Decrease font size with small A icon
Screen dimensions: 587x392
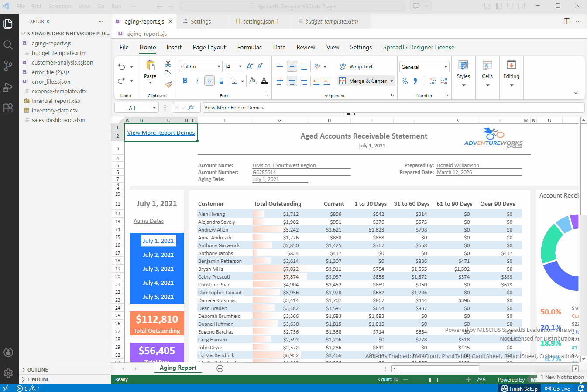tap(260, 66)
